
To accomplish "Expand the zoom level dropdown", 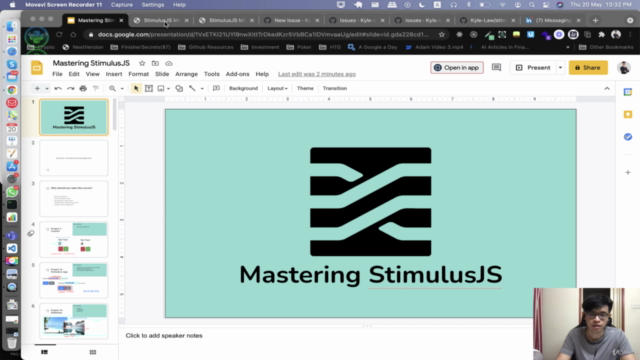I will (122, 89).
